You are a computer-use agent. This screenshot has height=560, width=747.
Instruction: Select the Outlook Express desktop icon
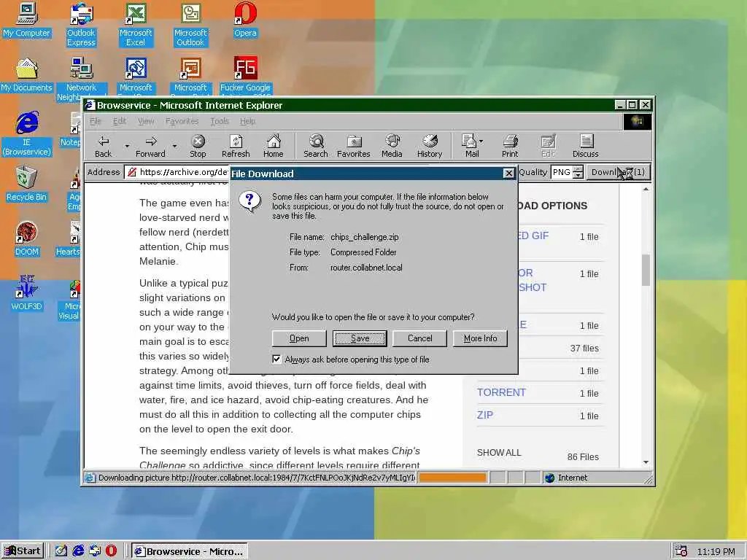click(x=81, y=25)
